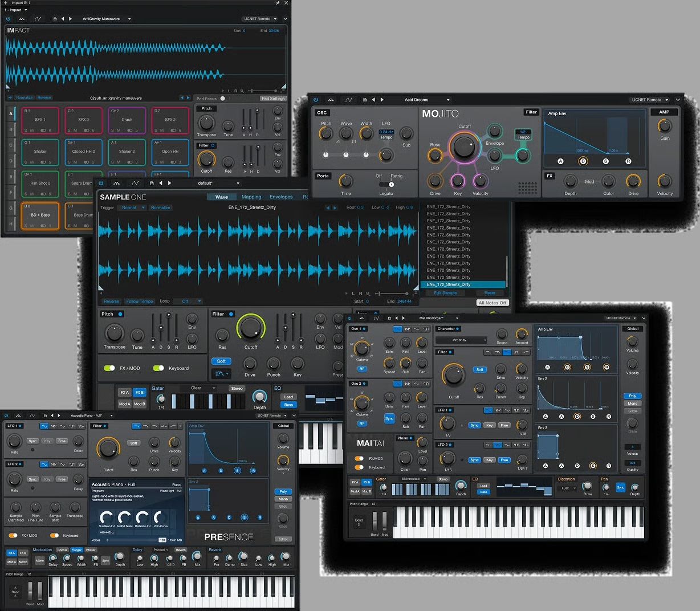Toggle Keyboard switch in Sample One
This screenshot has width=700, height=611.
158,368
